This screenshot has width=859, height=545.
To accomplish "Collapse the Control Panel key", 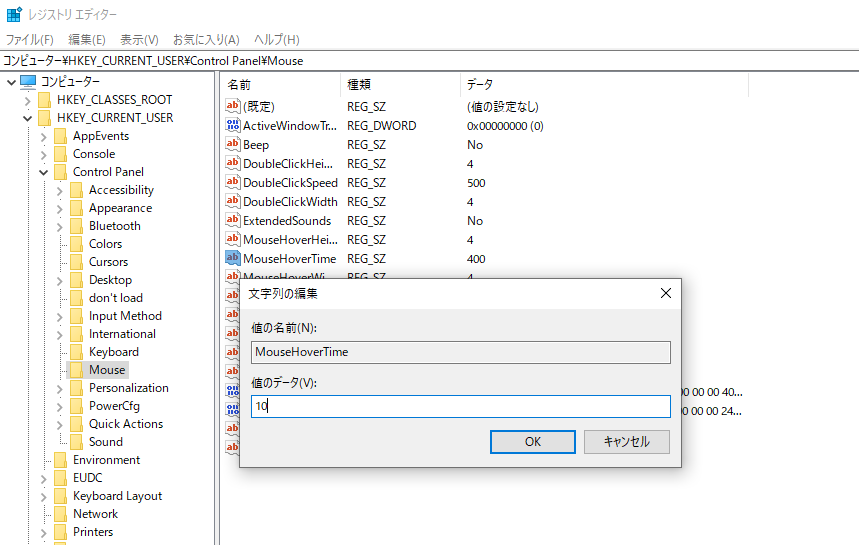I will tap(43, 173).
